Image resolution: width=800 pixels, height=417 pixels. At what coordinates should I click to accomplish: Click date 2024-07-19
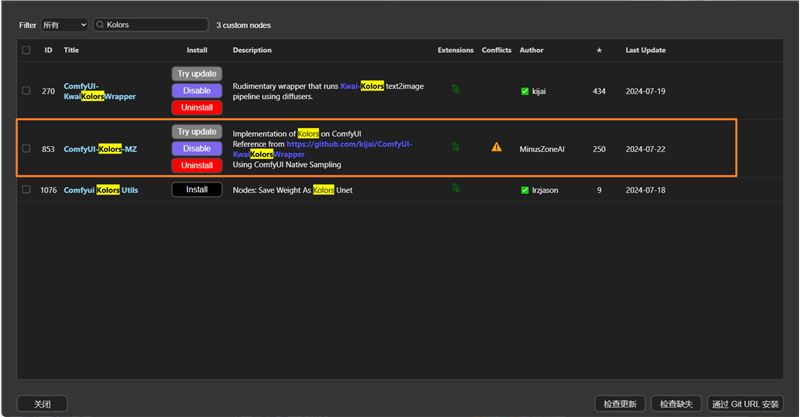pos(645,91)
